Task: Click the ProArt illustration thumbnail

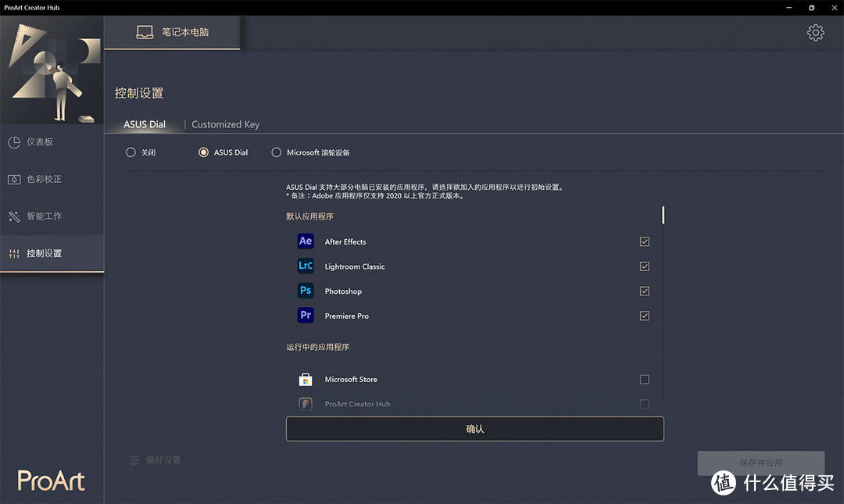Action: click(52, 70)
